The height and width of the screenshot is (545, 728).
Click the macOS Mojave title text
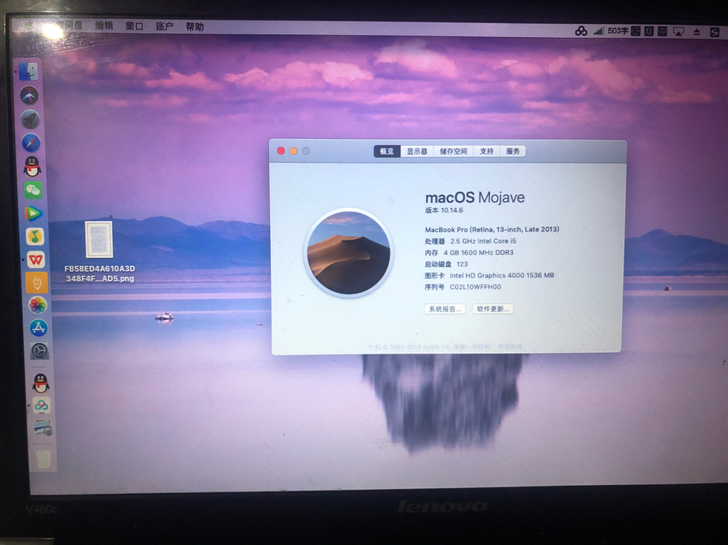pos(475,197)
